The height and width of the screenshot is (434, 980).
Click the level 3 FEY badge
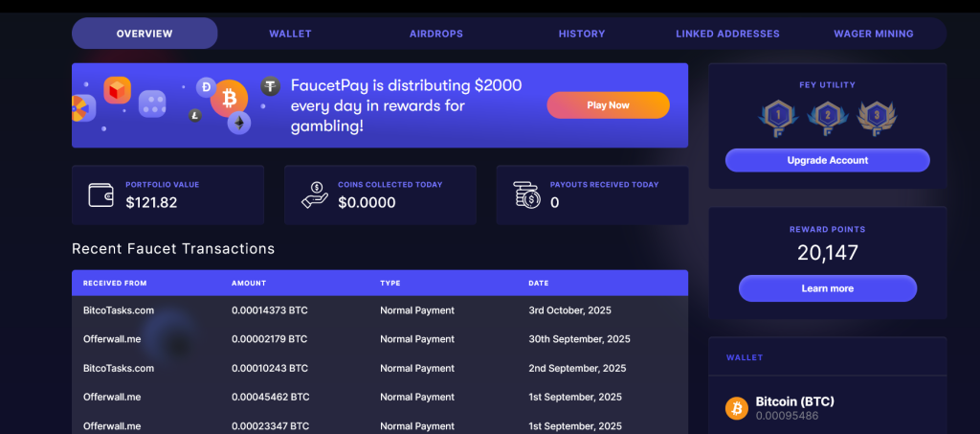pos(873,118)
